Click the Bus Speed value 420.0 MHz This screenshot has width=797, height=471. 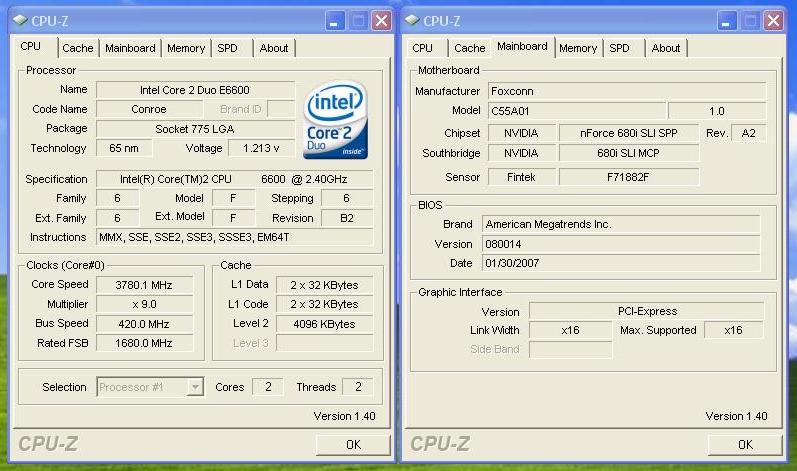click(x=144, y=324)
